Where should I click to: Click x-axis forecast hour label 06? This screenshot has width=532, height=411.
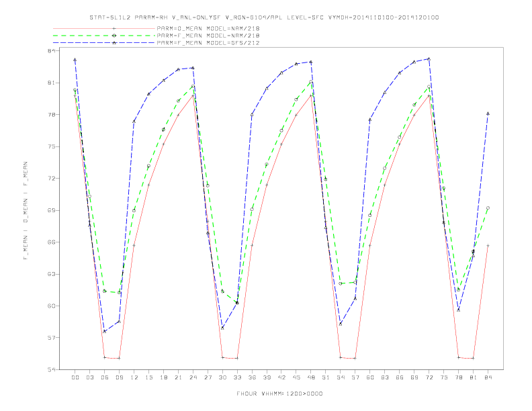click(x=105, y=377)
